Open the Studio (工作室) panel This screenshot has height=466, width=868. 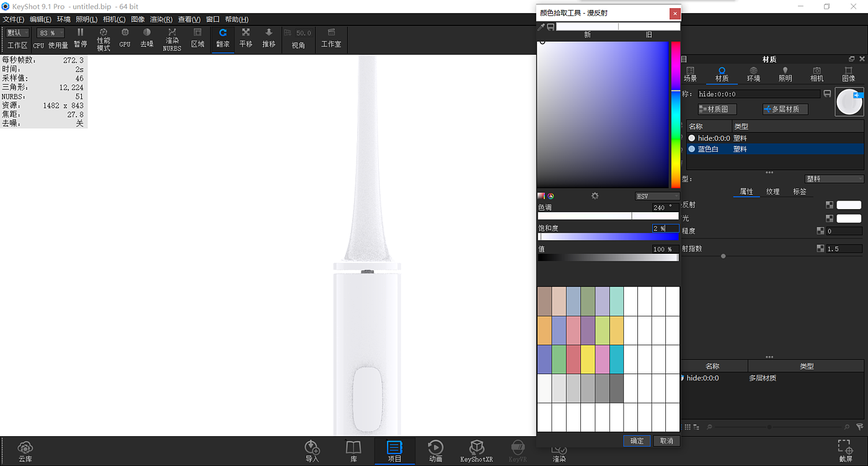[x=331, y=38]
